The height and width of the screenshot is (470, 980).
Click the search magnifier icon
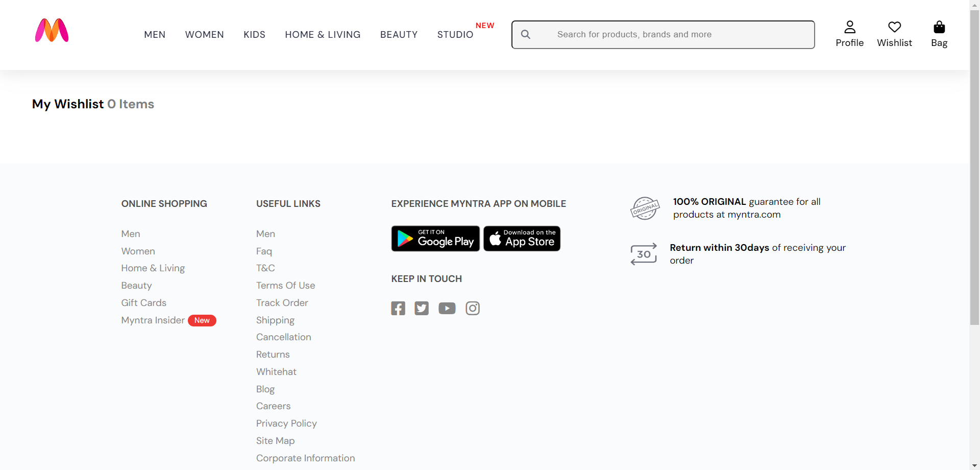[x=525, y=34]
